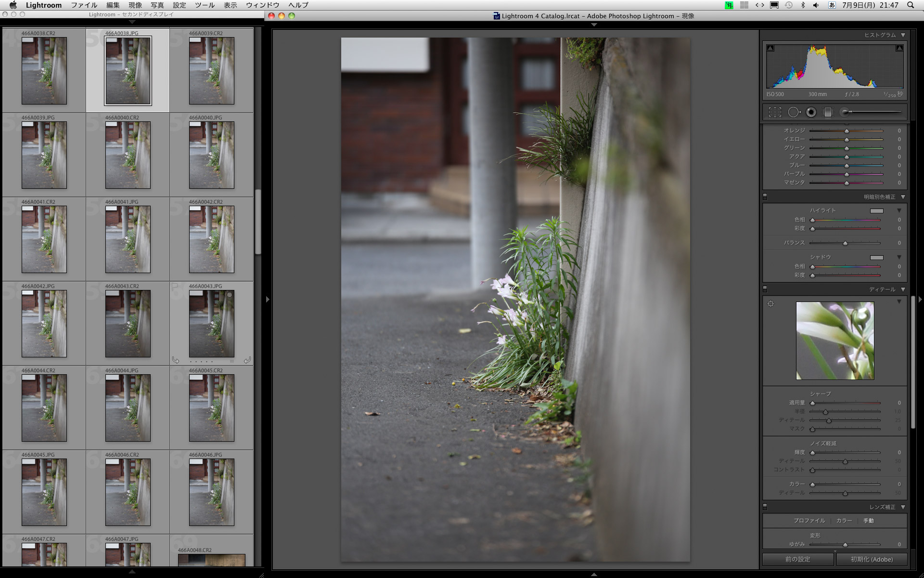Expand the シャドウ disclosure triangle
924x578 pixels.
point(899,258)
